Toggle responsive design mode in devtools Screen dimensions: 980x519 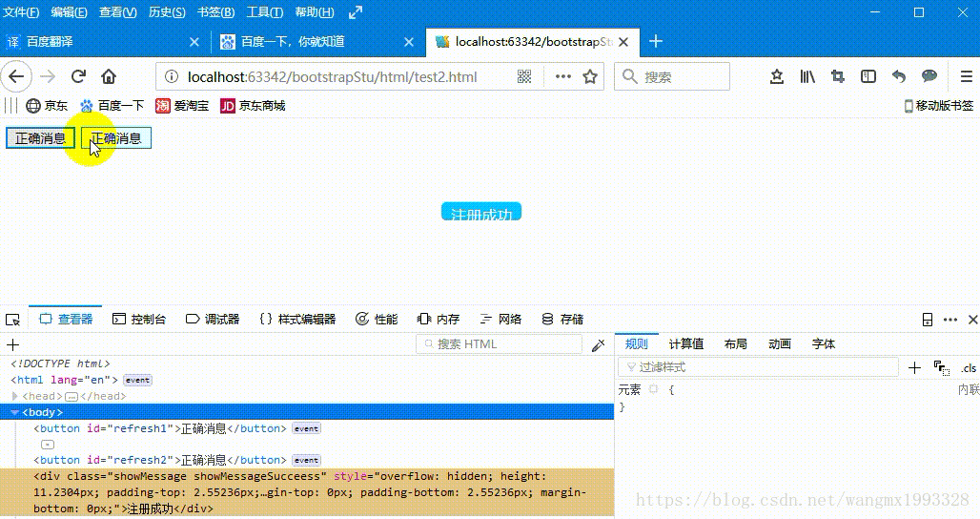point(928,320)
